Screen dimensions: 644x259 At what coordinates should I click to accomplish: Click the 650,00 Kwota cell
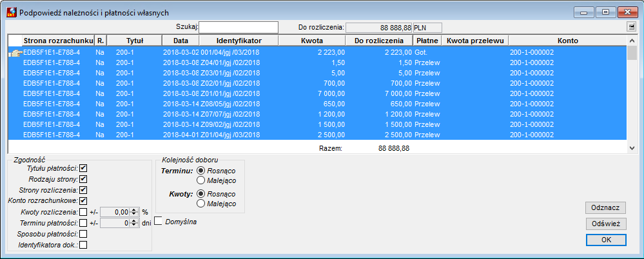pos(312,104)
